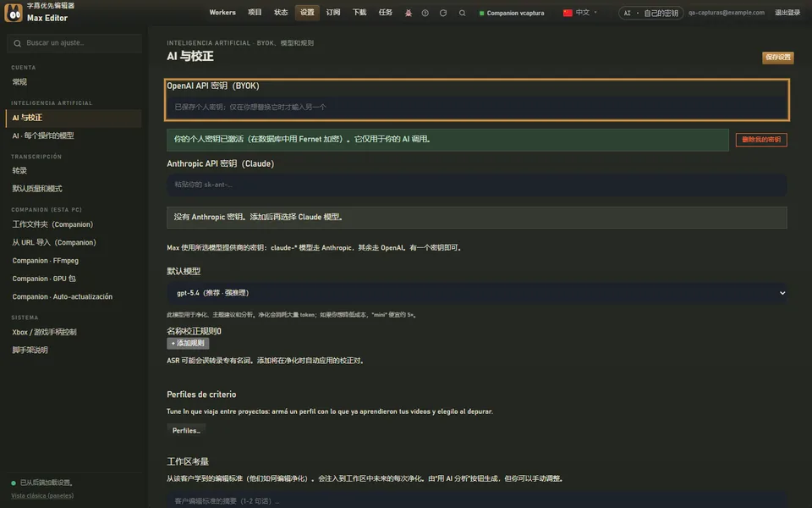The height and width of the screenshot is (508, 812).
Task: Select 常规 in the sidebar
Action: (74, 82)
